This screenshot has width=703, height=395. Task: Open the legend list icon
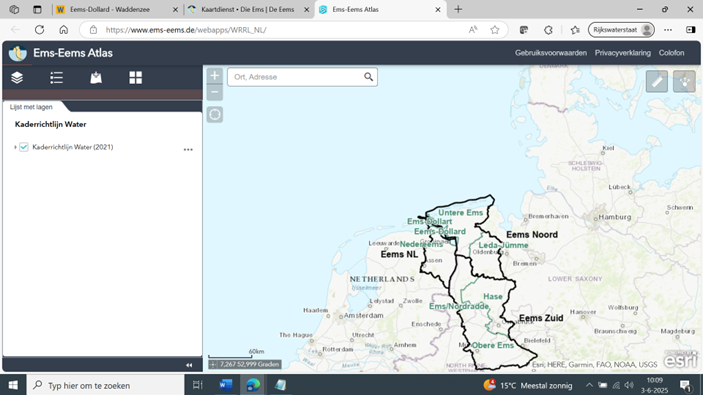pos(56,78)
